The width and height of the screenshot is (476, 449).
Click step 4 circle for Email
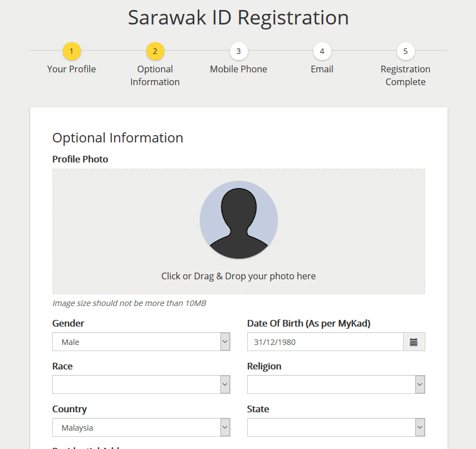click(x=322, y=51)
